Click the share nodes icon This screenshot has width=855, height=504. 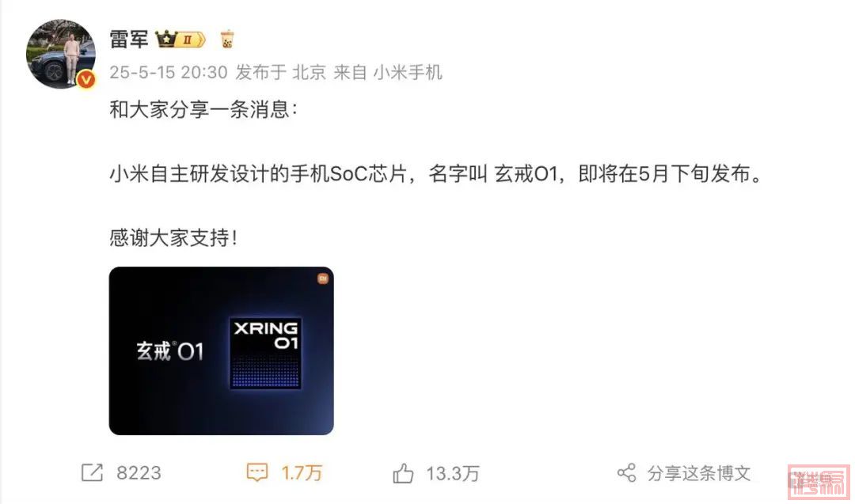click(626, 472)
